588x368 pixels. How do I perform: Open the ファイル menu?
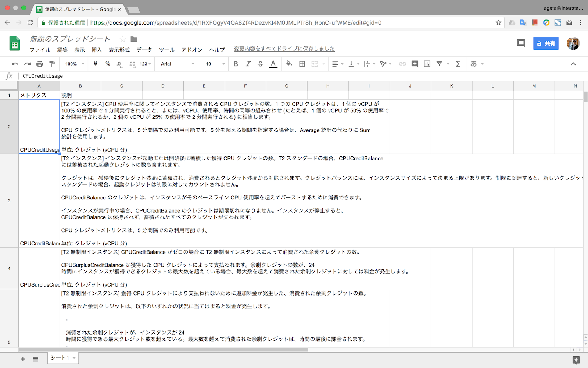tap(40, 50)
